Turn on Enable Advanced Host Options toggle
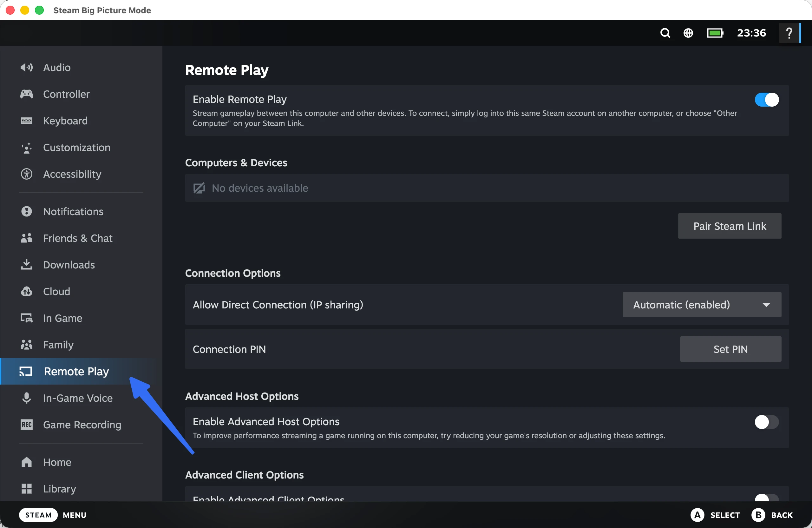812x528 pixels. tap(767, 422)
